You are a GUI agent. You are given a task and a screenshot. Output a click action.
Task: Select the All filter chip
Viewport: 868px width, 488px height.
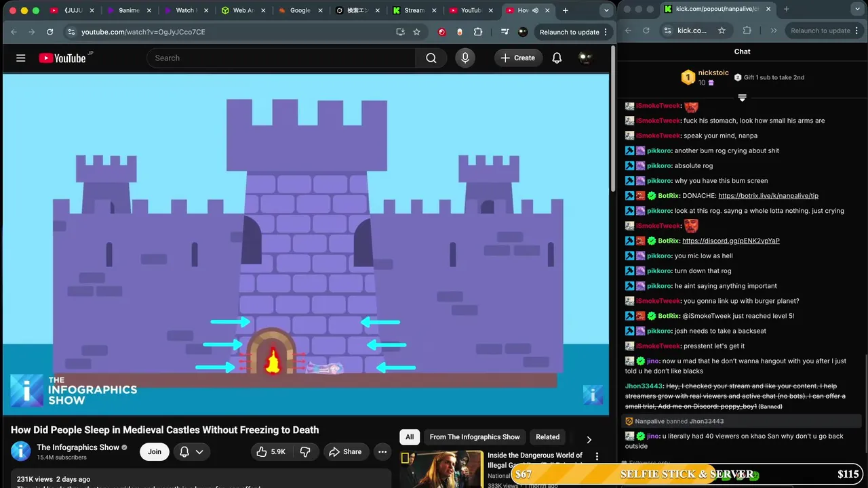[x=410, y=437]
